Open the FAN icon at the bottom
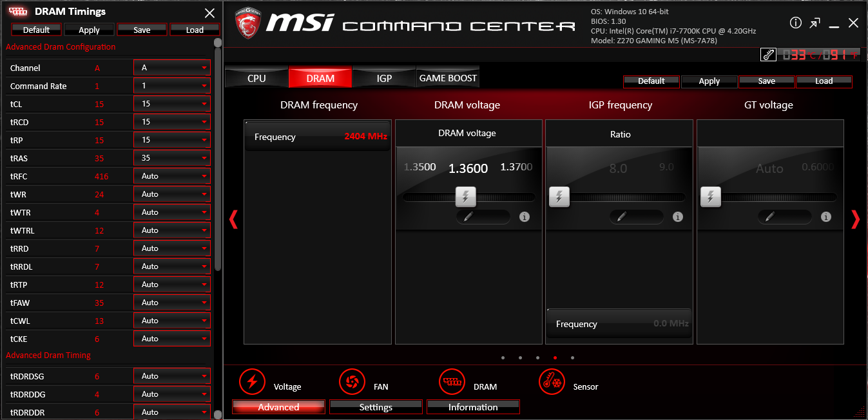868x420 pixels. coord(352,381)
